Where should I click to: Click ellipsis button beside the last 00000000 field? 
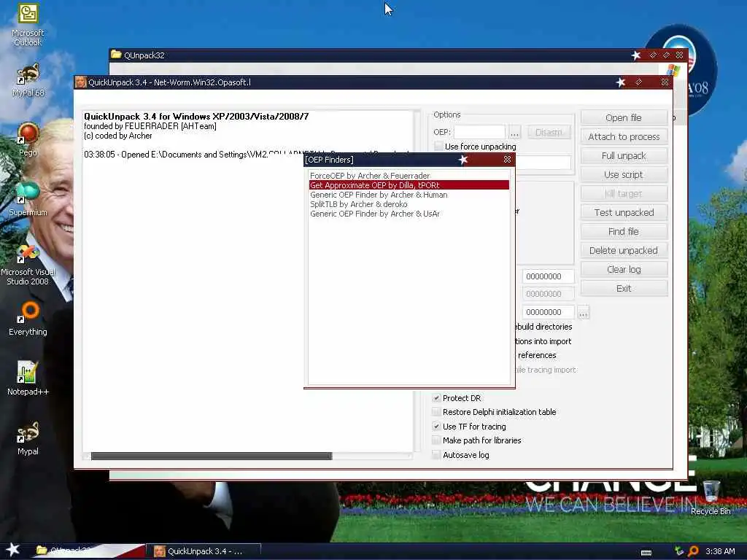click(x=583, y=312)
